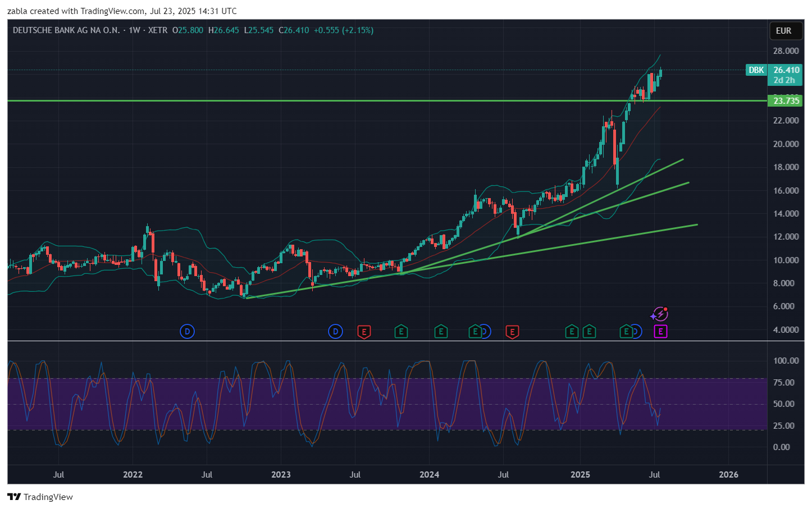812x509 pixels.
Task: Click the 100.00 stochastic axis label
Action: pos(785,361)
